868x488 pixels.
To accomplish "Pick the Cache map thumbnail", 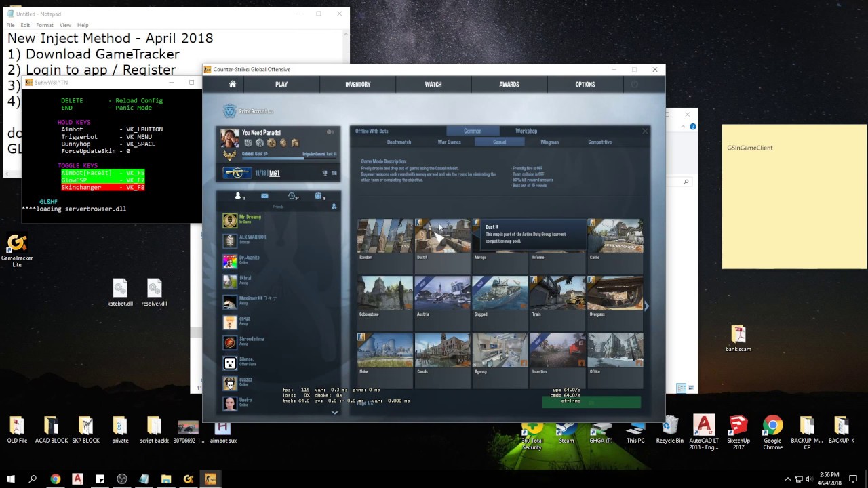I will [x=615, y=236].
